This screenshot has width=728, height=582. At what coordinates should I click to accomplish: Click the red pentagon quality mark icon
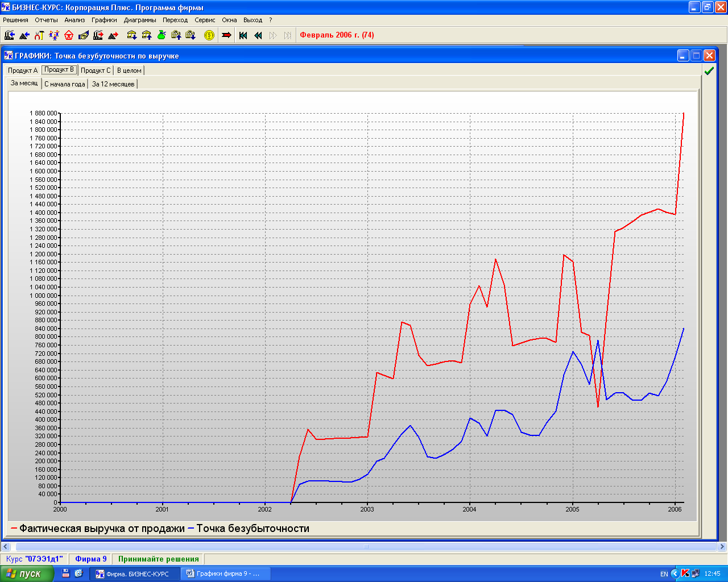pyautogui.click(x=69, y=35)
